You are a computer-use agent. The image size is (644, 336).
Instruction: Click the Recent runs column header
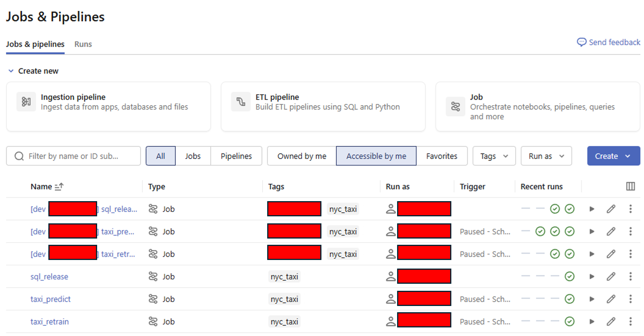tap(541, 187)
